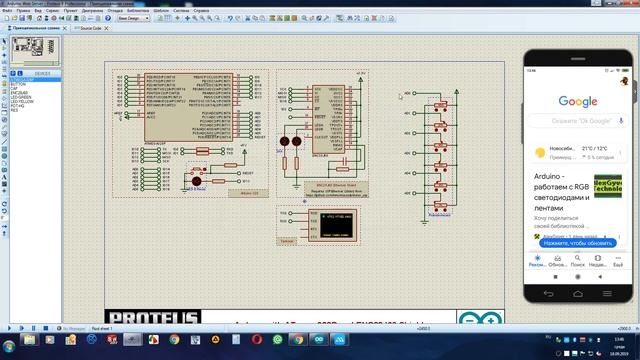
Task: Tap the profile avatar on phone
Action: click(x=624, y=81)
